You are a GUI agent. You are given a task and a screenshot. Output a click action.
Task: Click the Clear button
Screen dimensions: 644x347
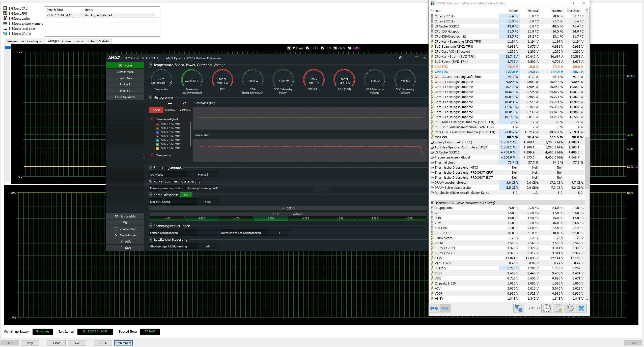pyautogui.click(x=56, y=343)
